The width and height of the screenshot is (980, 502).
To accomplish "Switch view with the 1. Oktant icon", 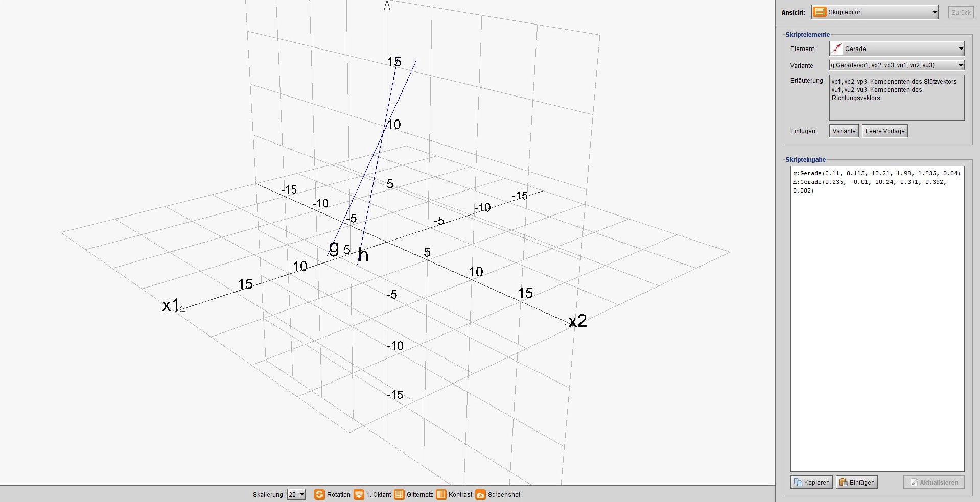I will tap(359, 494).
